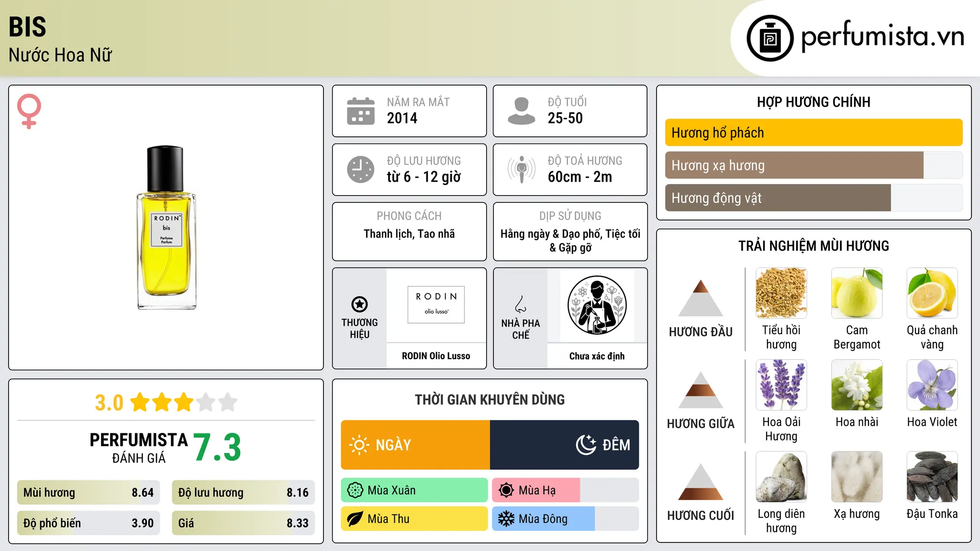Click the Mùa Xuân season bar

(x=414, y=490)
